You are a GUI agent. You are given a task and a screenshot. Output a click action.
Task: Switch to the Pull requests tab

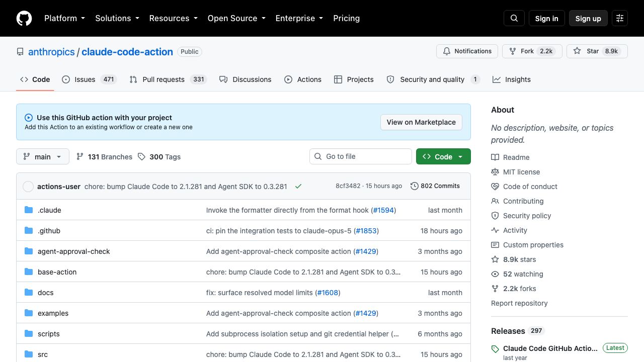coord(168,79)
